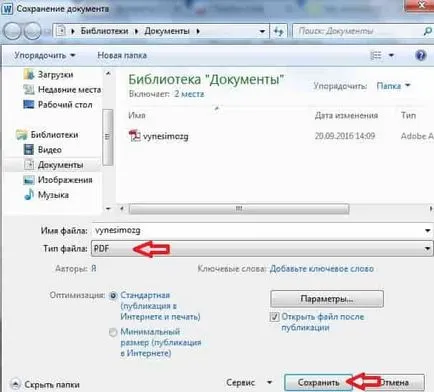The height and width of the screenshot is (392, 434).
Task: Click the Сохранить button
Action: 318,382
